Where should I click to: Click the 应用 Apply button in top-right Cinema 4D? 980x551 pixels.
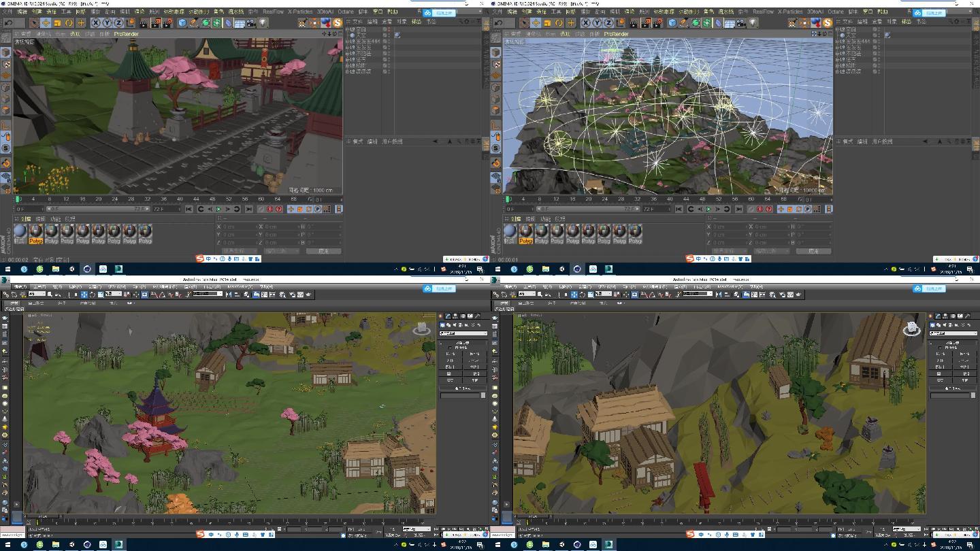pyautogui.click(x=814, y=251)
